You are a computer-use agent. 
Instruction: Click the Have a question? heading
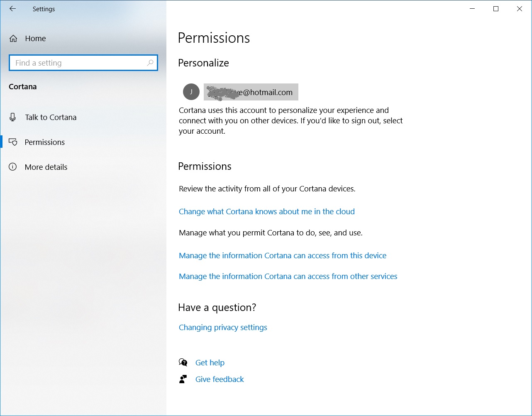pyautogui.click(x=217, y=308)
